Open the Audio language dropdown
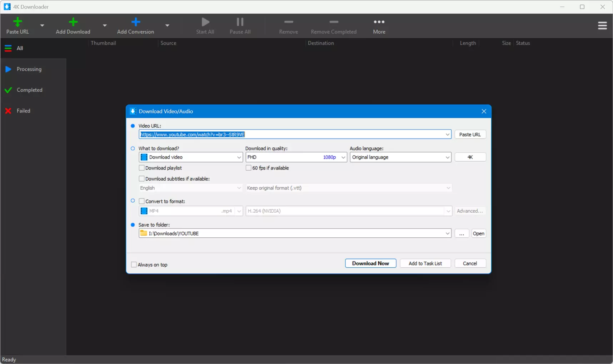Viewport: 613px width, 364px height. coord(400,157)
